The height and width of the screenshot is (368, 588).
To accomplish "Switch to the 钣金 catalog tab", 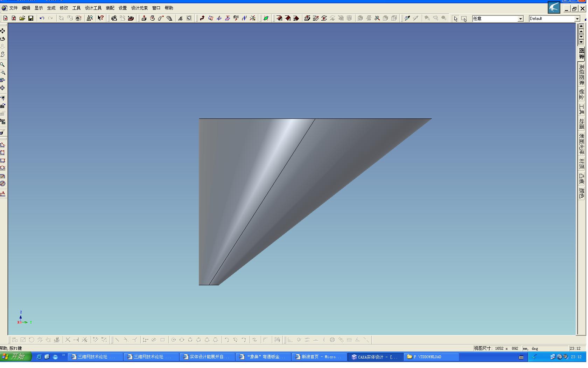I will coord(581,95).
